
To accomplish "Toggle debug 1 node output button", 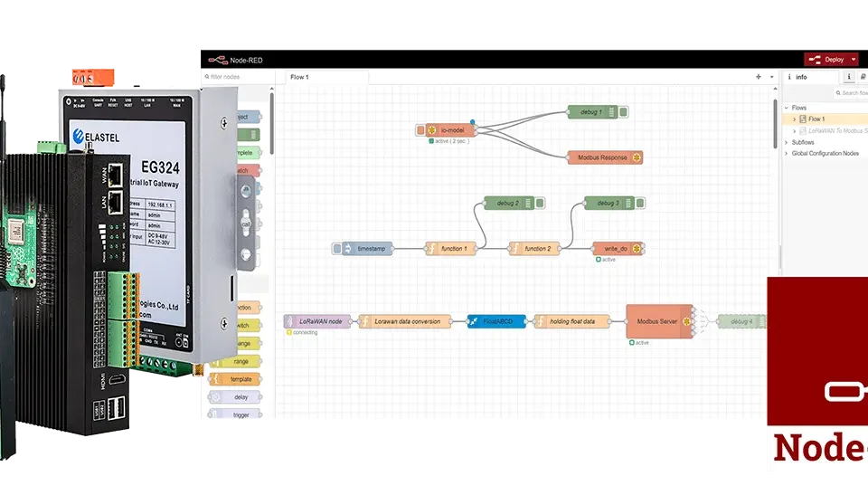I will coord(623,112).
